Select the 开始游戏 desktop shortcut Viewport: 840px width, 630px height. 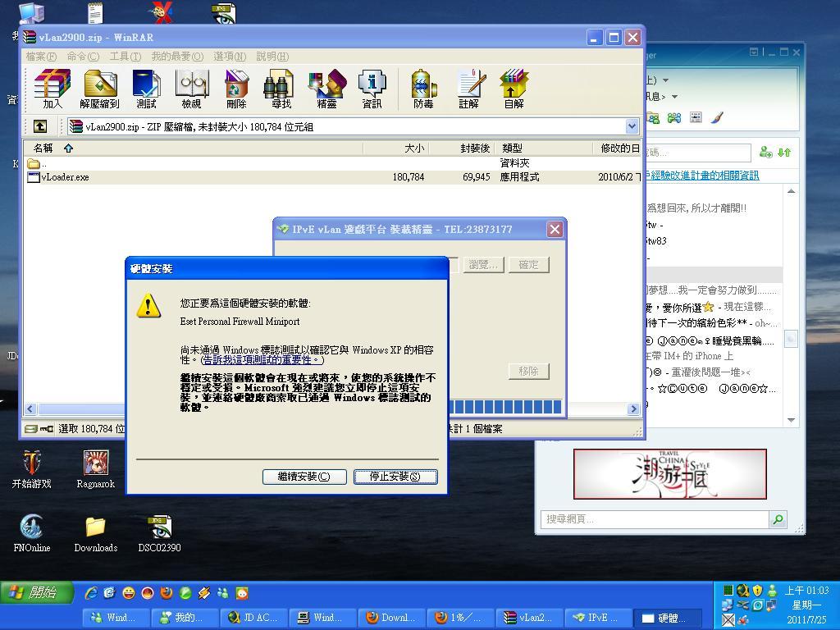pos(32,470)
